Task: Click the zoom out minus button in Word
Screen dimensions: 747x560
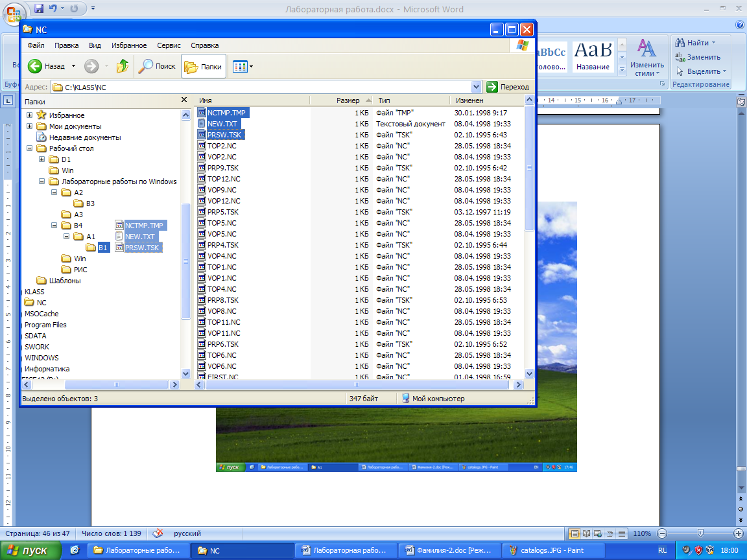Action: [x=661, y=533]
